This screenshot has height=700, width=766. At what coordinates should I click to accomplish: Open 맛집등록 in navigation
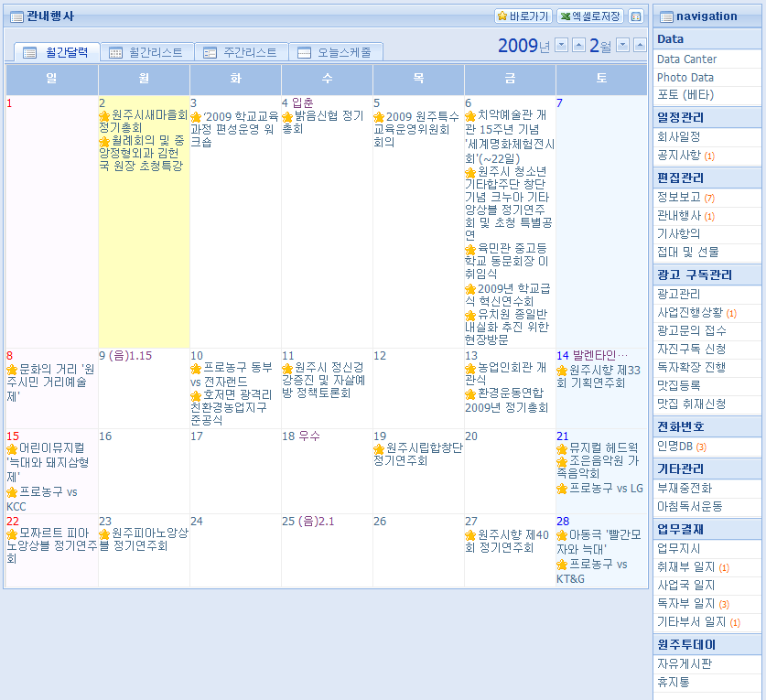(678, 386)
